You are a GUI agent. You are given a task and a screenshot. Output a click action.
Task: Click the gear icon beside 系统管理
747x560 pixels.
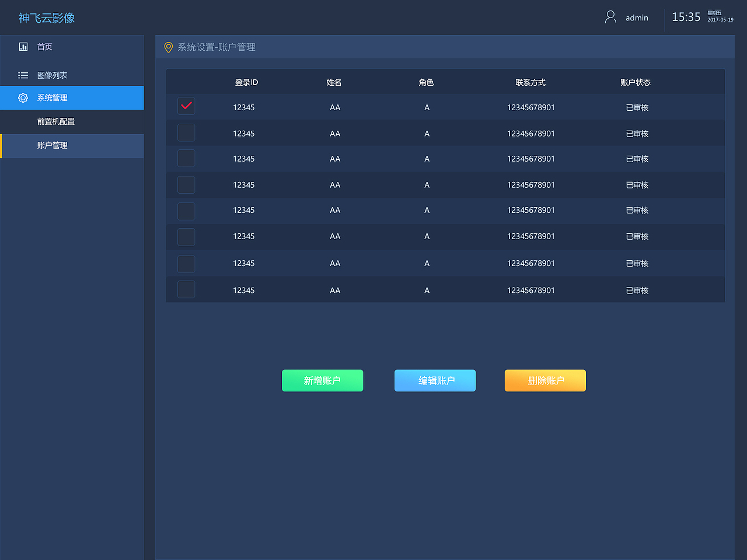(23, 98)
